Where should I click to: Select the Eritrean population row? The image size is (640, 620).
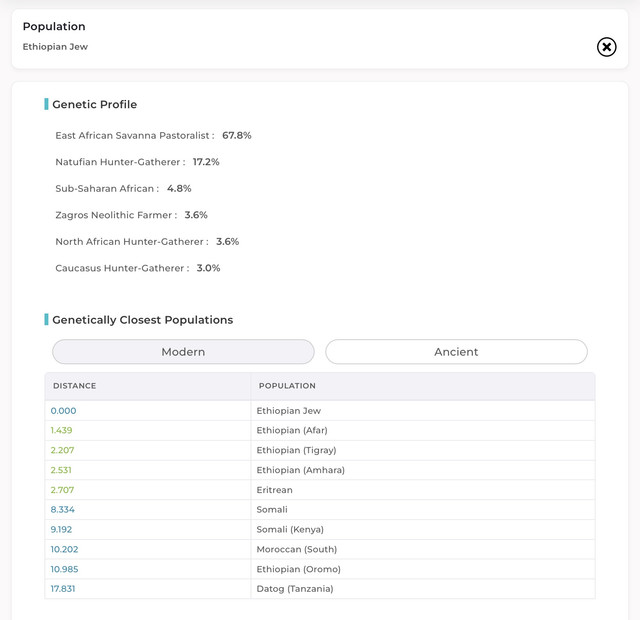[320, 490]
